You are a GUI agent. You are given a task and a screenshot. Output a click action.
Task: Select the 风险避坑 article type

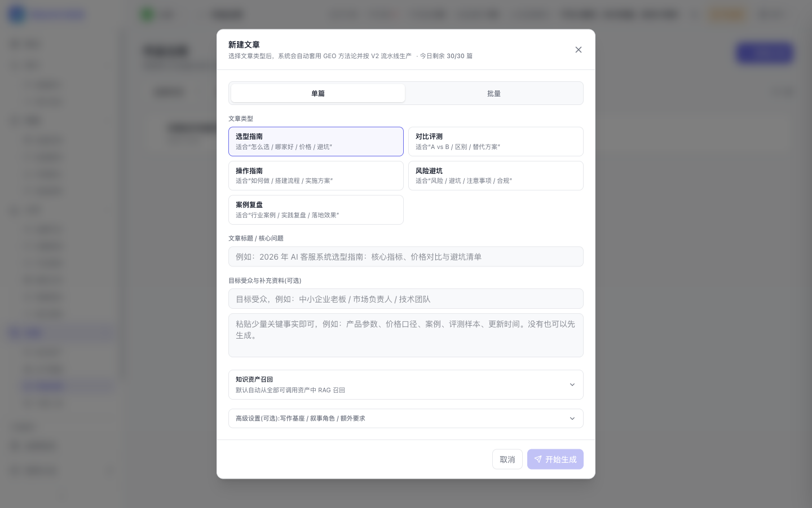click(x=496, y=176)
